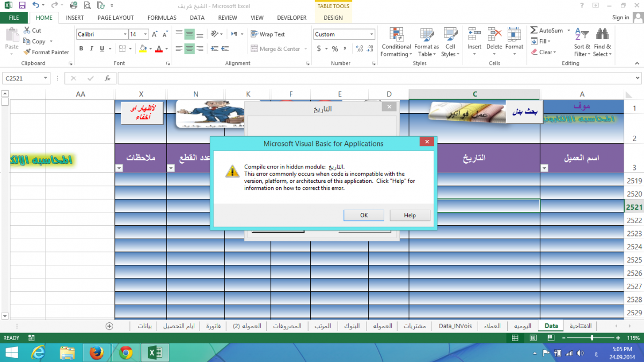The height and width of the screenshot is (362, 644).
Task: Expand the Name Box dropdown arrow
Action: coord(45,78)
